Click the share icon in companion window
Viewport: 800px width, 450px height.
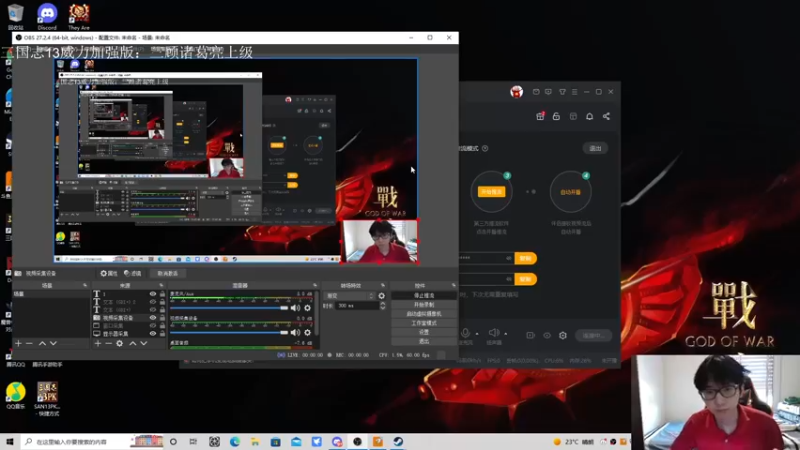point(606,116)
